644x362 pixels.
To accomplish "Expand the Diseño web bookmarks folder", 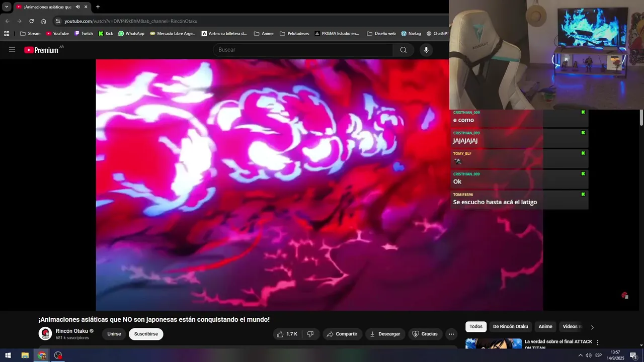I will click(x=381, y=34).
